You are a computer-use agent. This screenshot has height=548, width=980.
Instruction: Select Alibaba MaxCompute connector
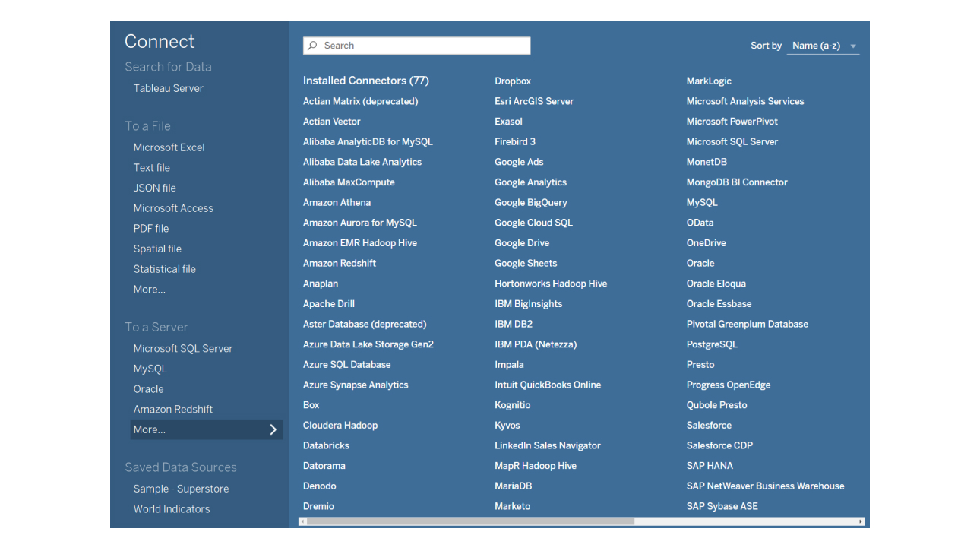(x=349, y=182)
